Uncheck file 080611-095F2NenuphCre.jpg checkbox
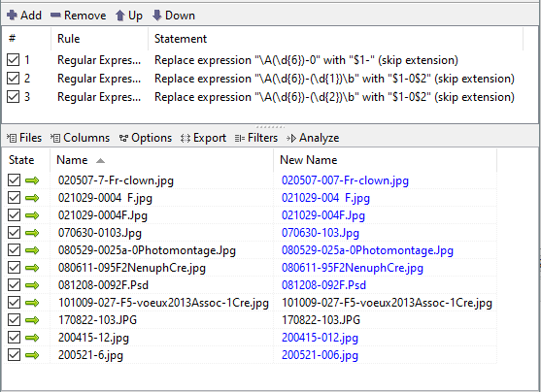The width and height of the screenshot is (541, 392). click(15, 268)
